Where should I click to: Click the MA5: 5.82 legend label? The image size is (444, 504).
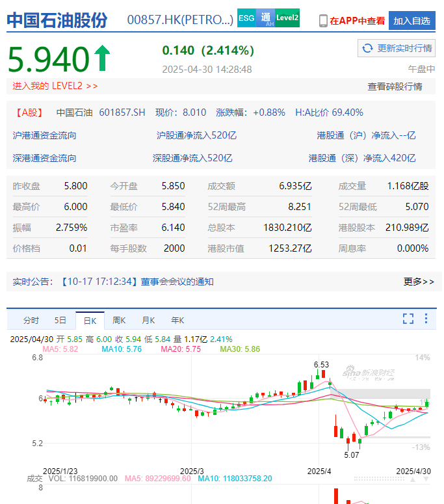coord(60,349)
